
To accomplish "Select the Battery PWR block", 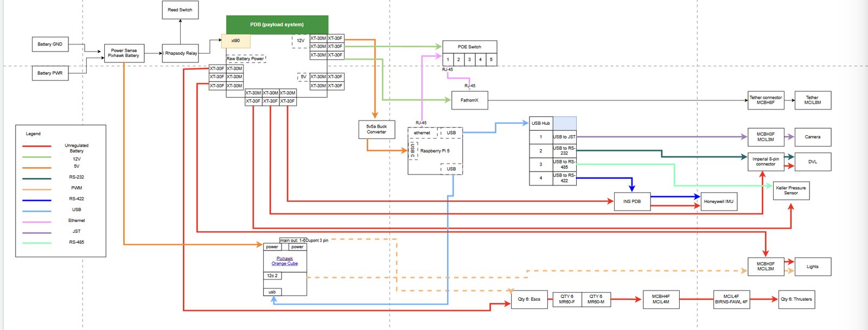I will coord(50,73).
